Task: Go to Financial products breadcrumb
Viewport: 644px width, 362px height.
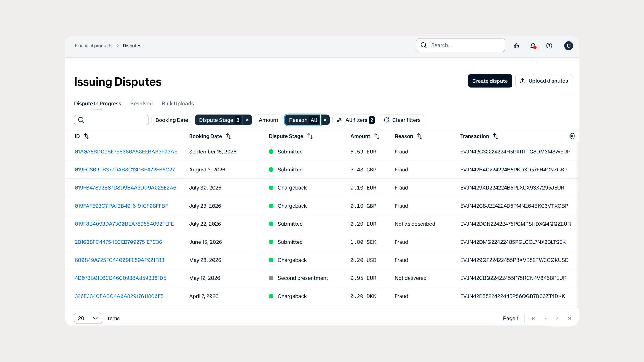Action: [93, 46]
